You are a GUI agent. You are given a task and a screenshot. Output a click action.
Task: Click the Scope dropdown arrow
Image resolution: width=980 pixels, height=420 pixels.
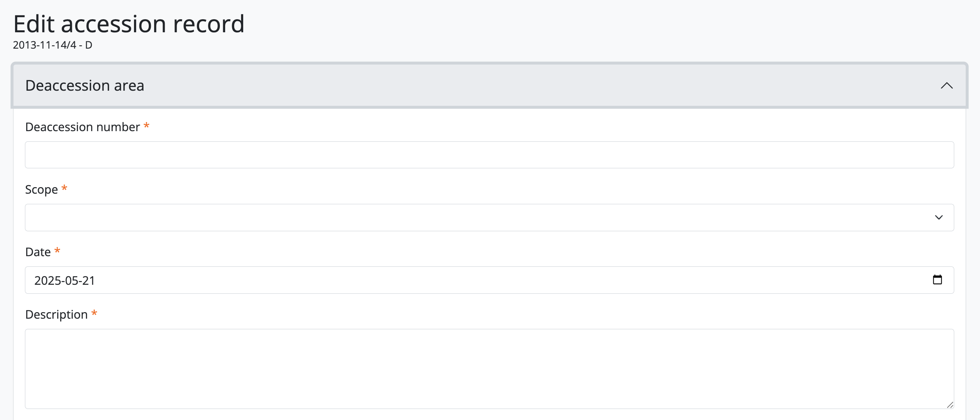coord(939,217)
